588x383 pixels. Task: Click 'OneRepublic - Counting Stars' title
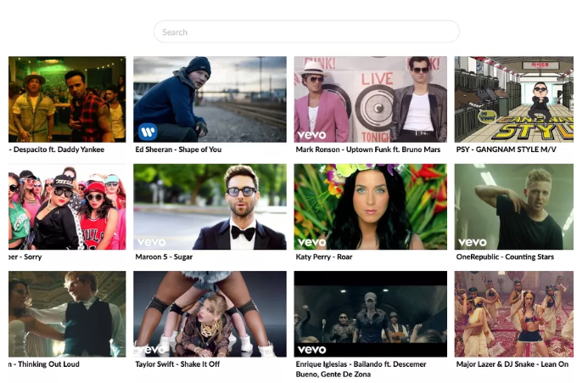pos(505,256)
